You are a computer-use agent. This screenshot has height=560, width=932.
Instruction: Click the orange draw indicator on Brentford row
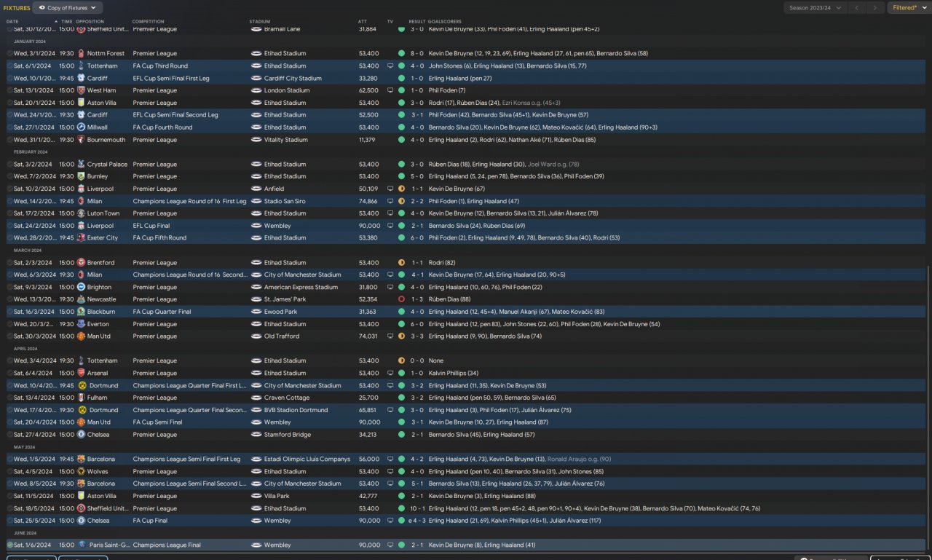click(x=401, y=263)
